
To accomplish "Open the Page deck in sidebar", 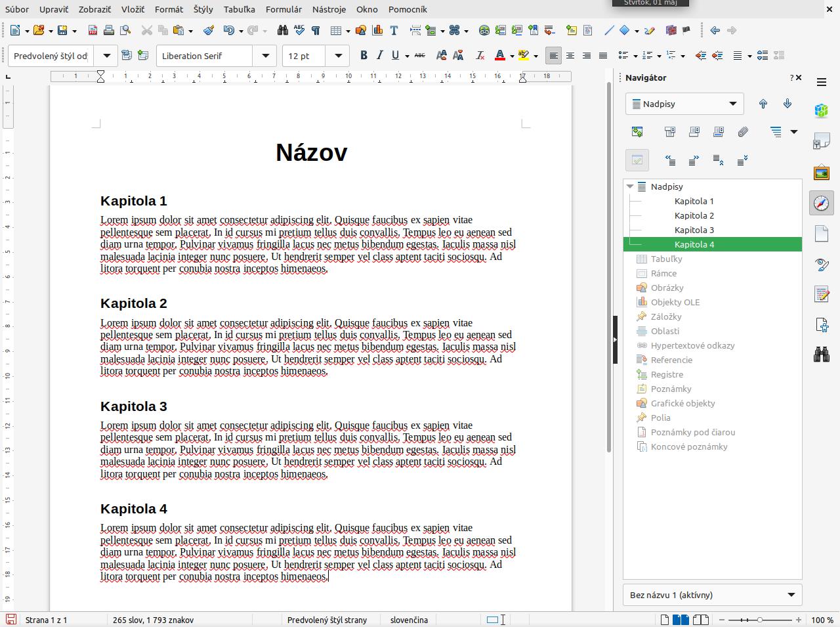I will coord(822,234).
